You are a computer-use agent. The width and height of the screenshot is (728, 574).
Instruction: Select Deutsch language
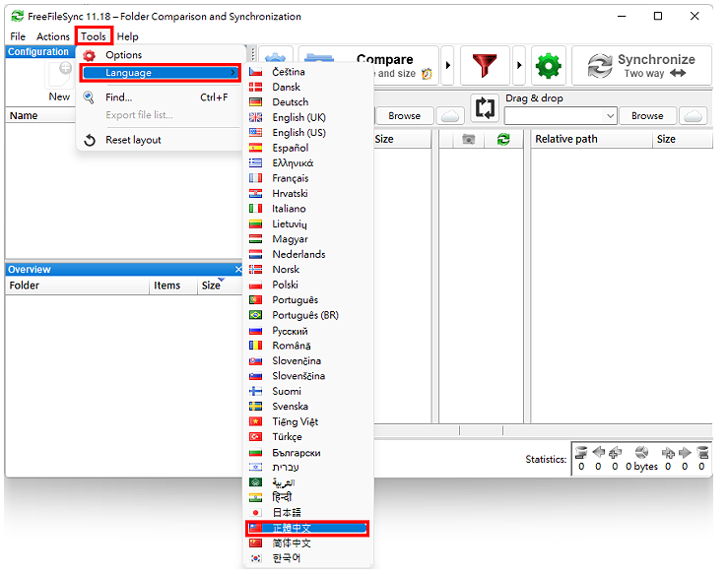[308, 102]
